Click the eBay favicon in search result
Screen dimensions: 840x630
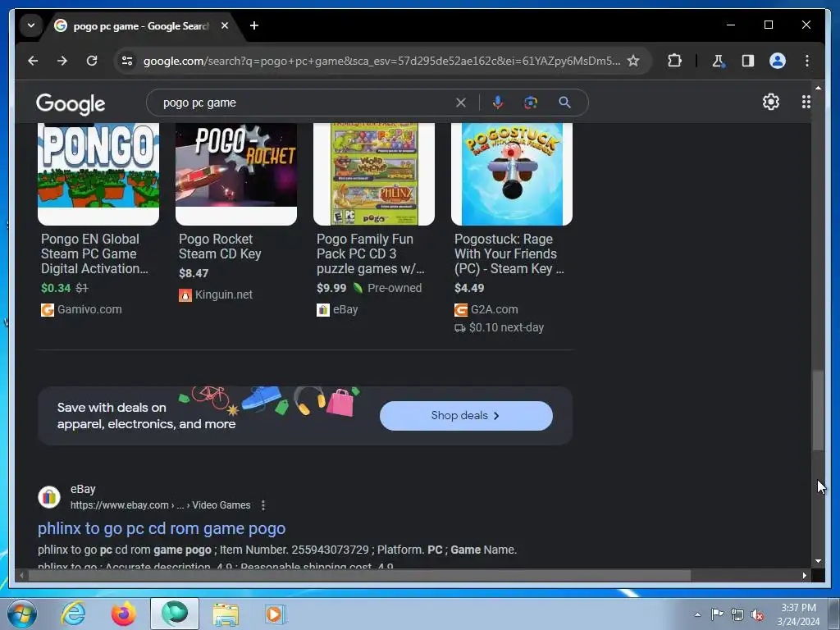48,497
